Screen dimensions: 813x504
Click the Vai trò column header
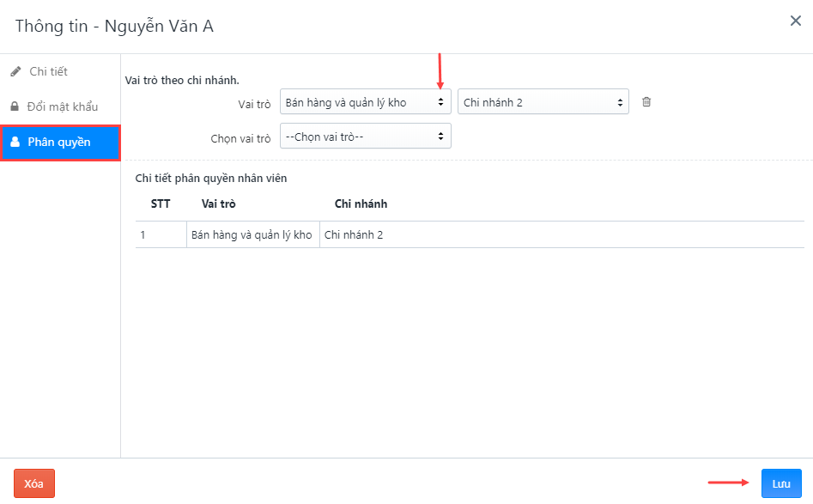point(218,203)
